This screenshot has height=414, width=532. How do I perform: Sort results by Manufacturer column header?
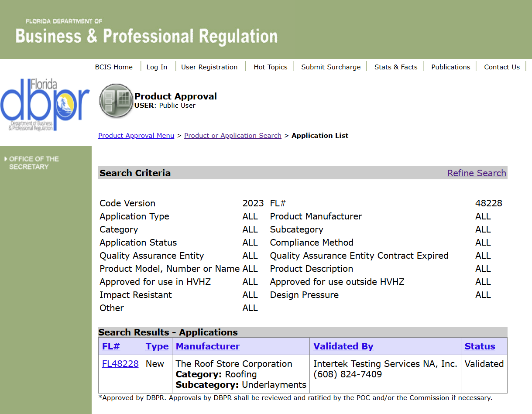[x=208, y=346]
